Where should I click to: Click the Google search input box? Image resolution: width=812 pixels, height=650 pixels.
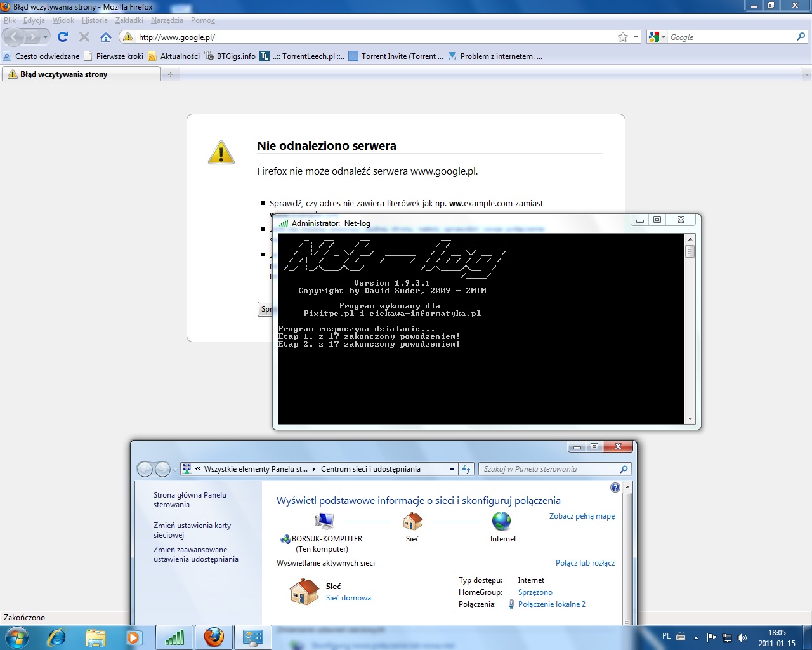(x=731, y=37)
